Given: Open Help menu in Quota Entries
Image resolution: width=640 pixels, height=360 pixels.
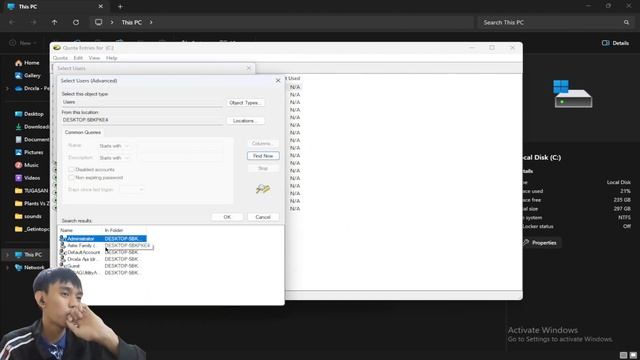Looking at the screenshot, I should coord(111,58).
